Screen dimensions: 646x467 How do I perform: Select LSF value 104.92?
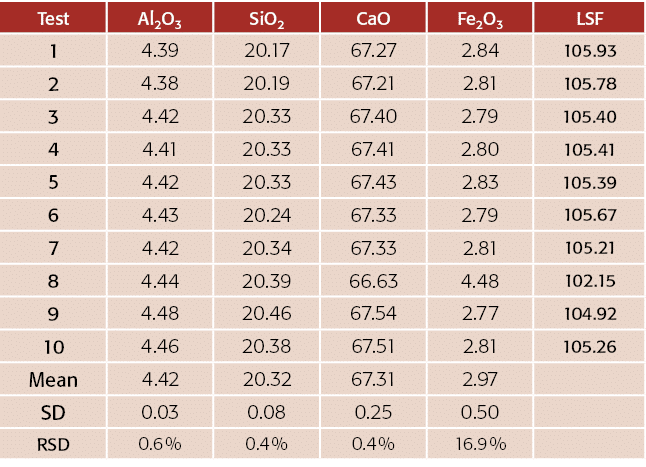point(588,314)
